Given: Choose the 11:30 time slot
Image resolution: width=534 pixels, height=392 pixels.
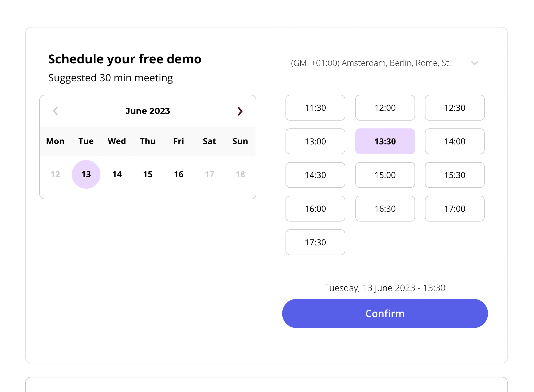Looking at the screenshot, I should (x=315, y=108).
